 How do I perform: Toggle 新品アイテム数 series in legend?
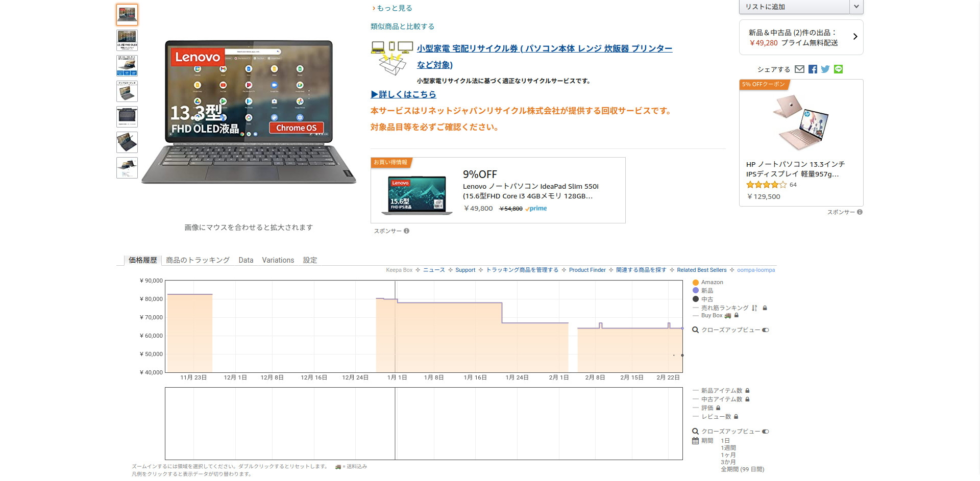718,391
